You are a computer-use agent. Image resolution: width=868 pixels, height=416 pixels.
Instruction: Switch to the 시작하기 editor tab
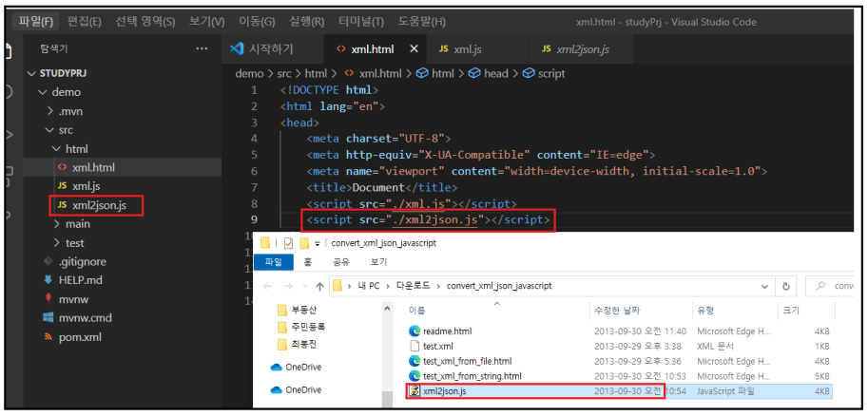pos(272,49)
